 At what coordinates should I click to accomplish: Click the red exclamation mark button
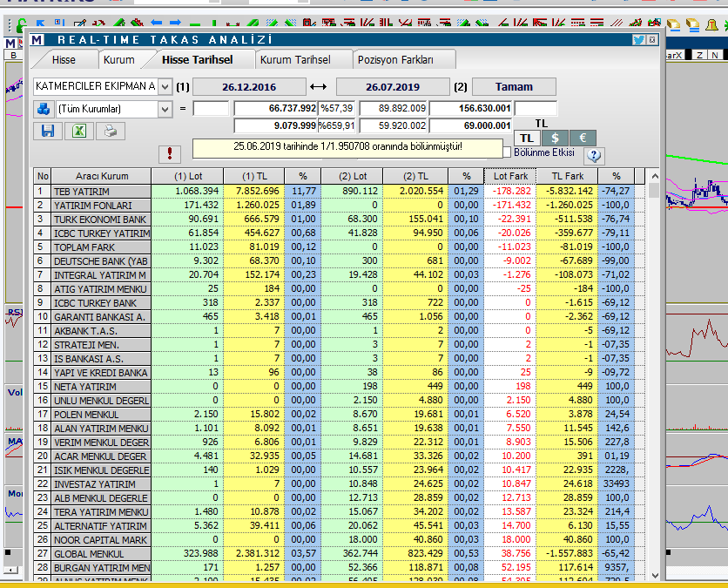coord(170,153)
